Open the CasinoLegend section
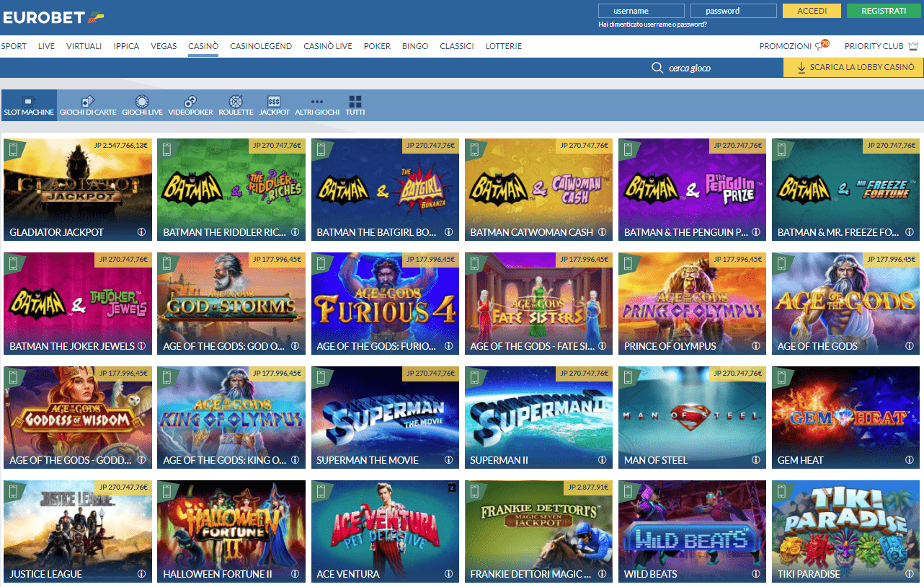 (261, 46)
